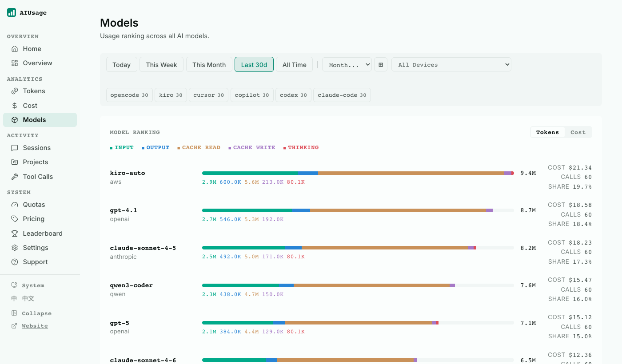The width and height of the screenshot is (622, 364).
Task: Filter usage to Today
Action: tap(122, 64)
